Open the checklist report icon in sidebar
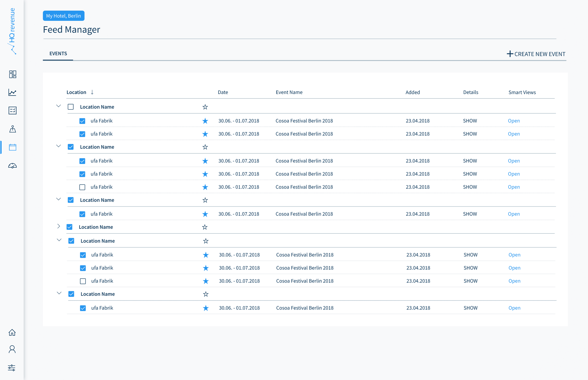The width and height of the screenshot is (588, 380). 12,110
